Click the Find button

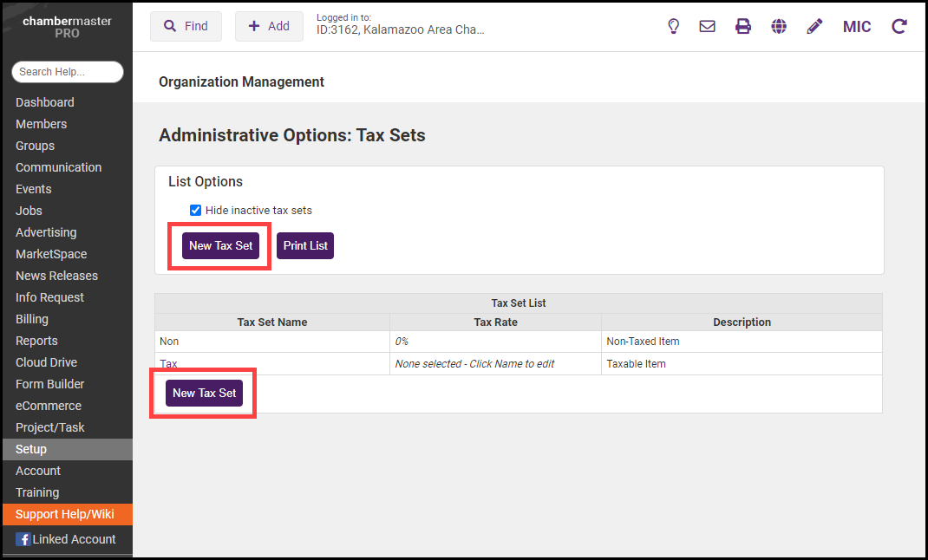[186, 26]
